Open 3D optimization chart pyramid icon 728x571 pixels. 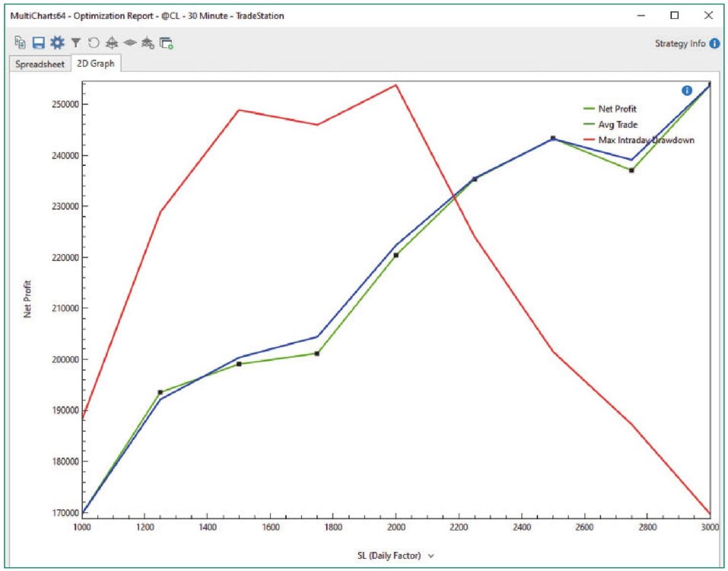111,43
